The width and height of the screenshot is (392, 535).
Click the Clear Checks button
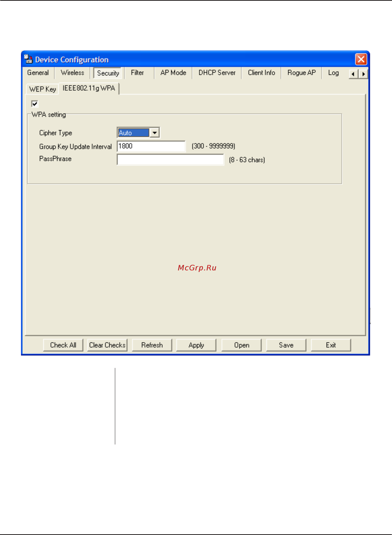tap(107, 345)
